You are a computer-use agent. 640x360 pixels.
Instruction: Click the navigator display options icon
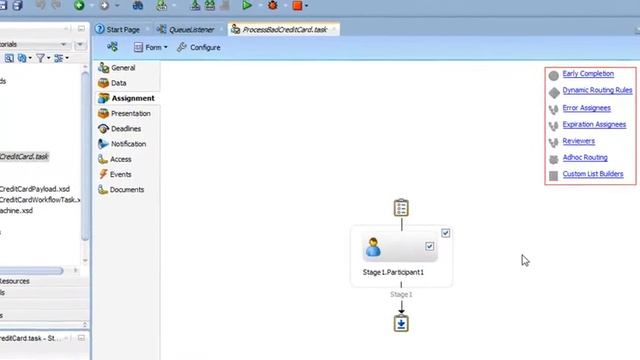(x=59, y=58)
